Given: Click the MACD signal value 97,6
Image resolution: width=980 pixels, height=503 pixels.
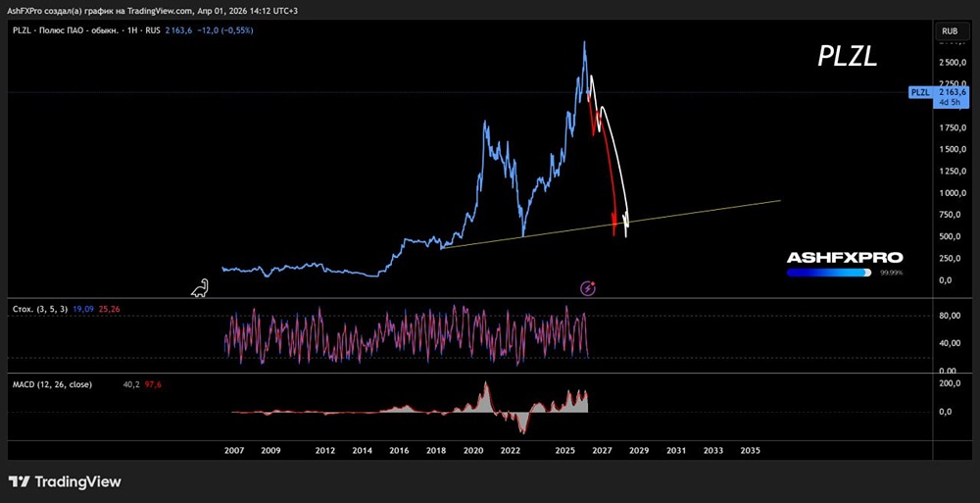Looking at the screenshot, I should point(153,384).
